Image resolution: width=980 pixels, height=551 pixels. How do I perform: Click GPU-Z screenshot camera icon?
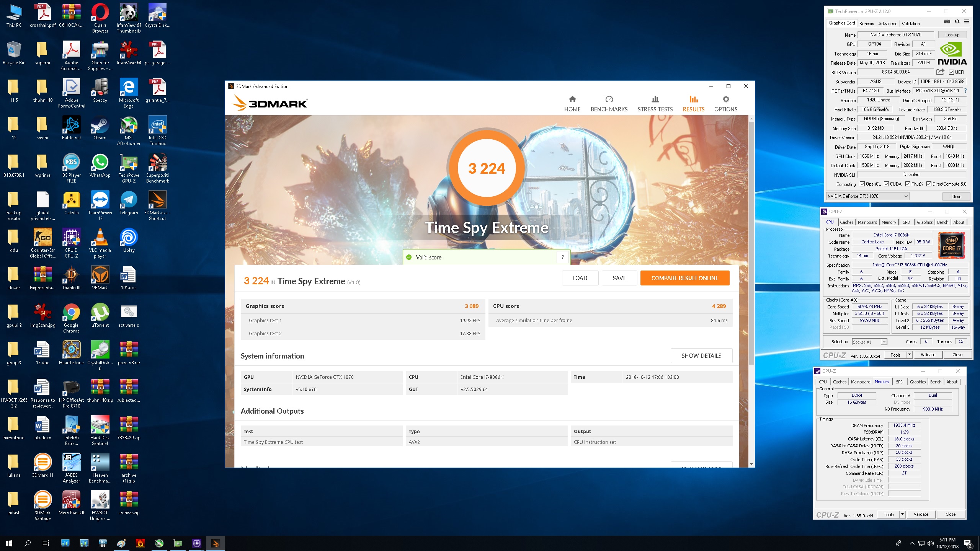tap(947, 22)
